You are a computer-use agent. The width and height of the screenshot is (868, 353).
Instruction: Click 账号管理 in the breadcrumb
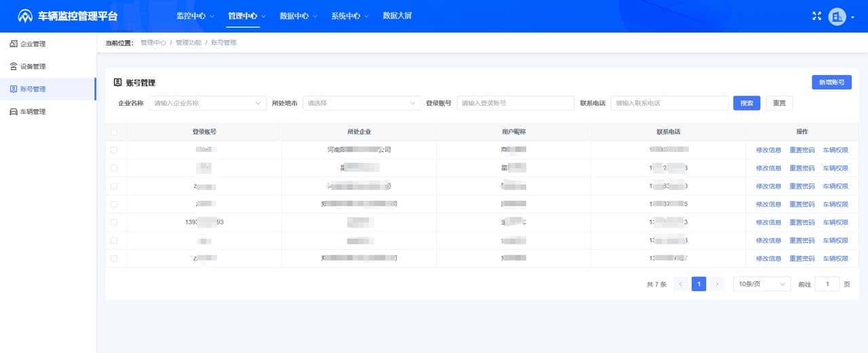click(224, 43)
